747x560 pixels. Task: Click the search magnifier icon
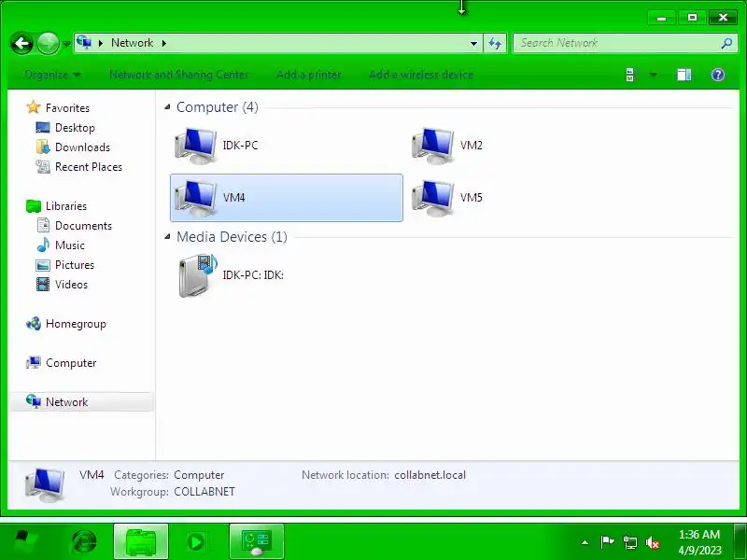coord(726,43)
